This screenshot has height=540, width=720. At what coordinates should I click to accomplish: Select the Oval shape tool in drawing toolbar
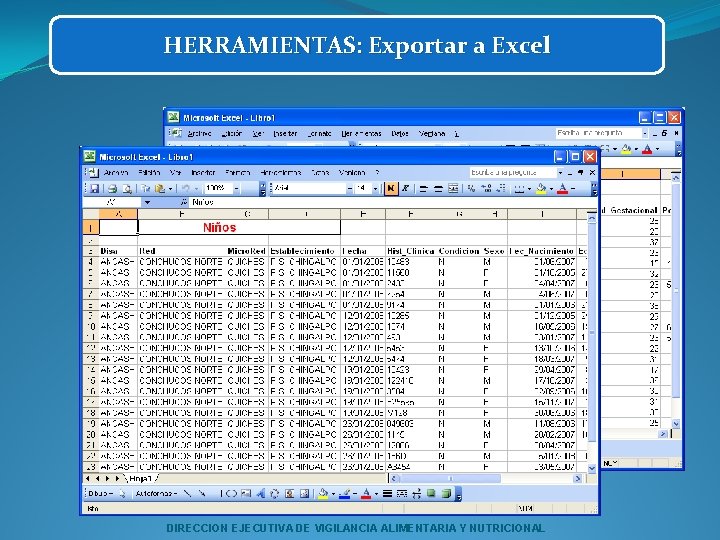click(x=232, y=494)
